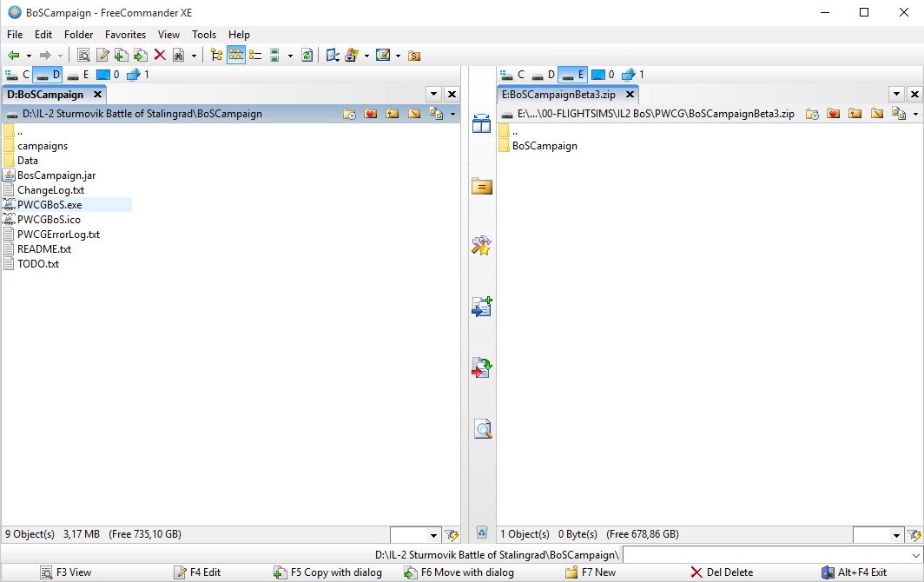The height and width of the screenshot is (582, 924).
Task: Click right panel root folder icon
Action: pos(877,114)
